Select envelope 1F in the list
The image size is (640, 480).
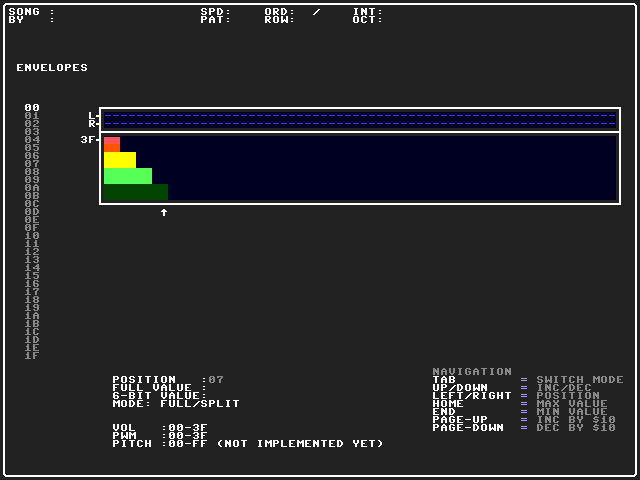click(32, 356)
